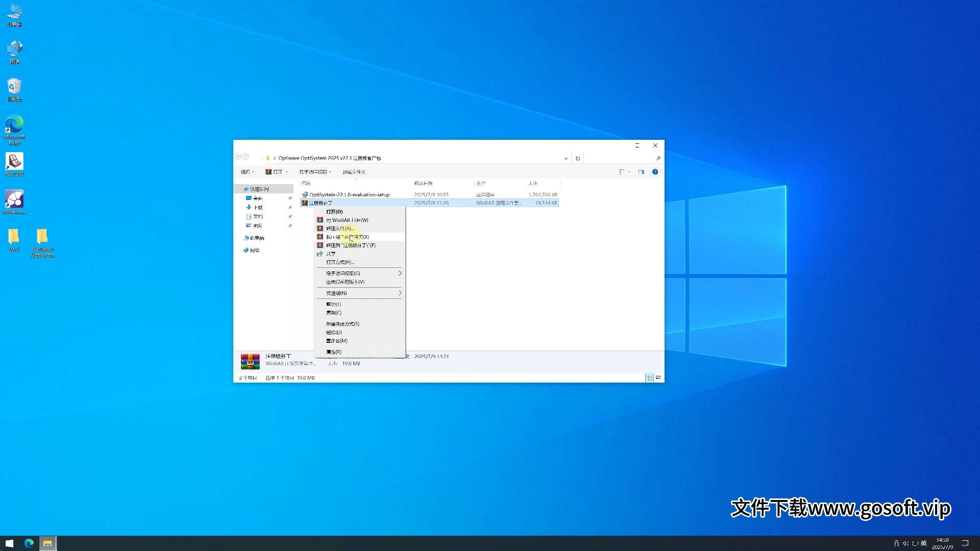This screenshot has width=980, height=551.
Task: Choose 属性(R) in context menu
Action: [334, 352]
